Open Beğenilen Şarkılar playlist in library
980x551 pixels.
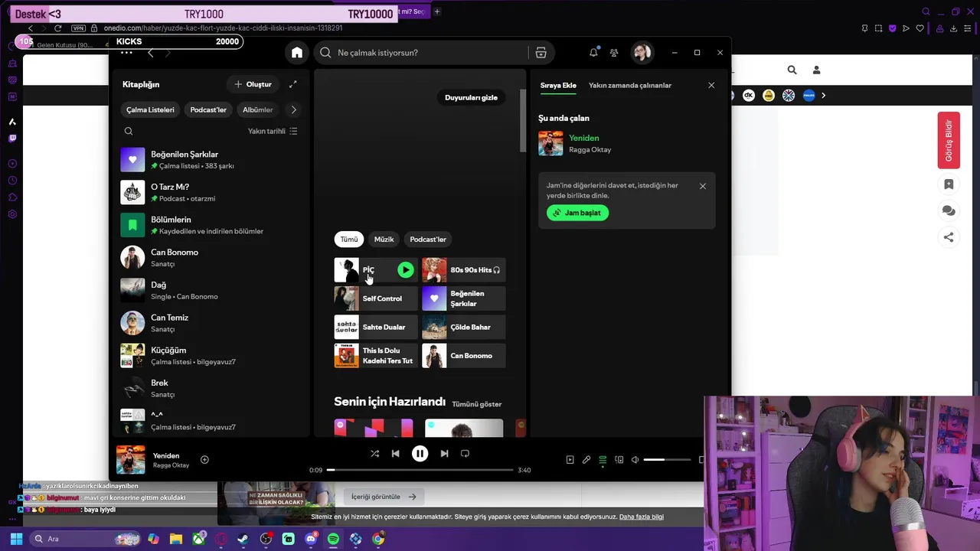[211, 160]
